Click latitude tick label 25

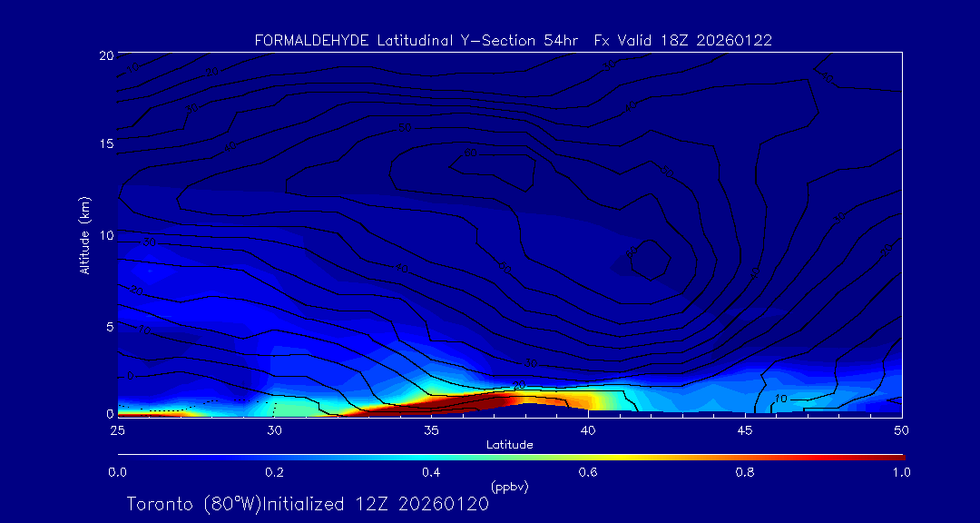pyautogui.click(x=117, y=430)
